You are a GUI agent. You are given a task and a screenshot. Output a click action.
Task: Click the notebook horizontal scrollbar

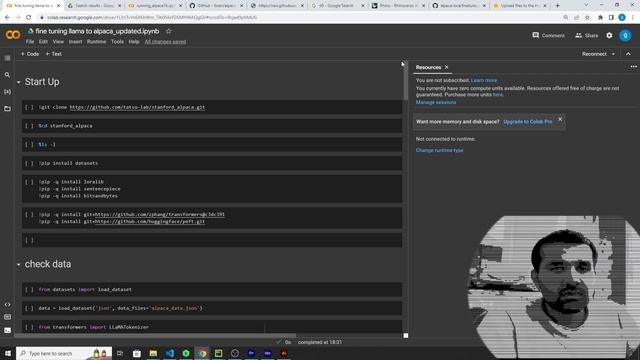coord(155,336)
